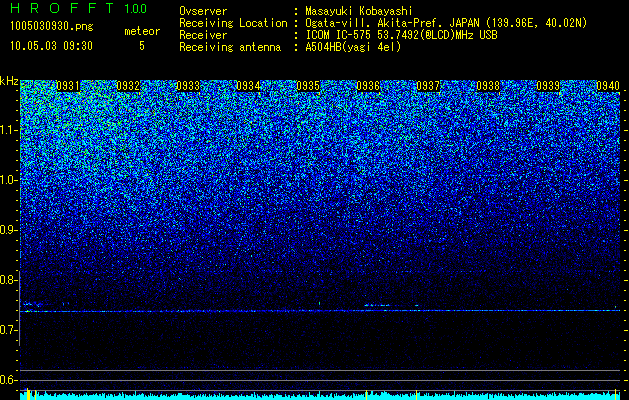Click the yellow meteor marker under 0940

tap(616, 394)
